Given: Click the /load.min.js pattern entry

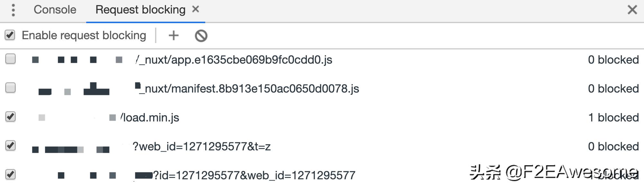Looking at the screenshot, I should coord(150,118).
